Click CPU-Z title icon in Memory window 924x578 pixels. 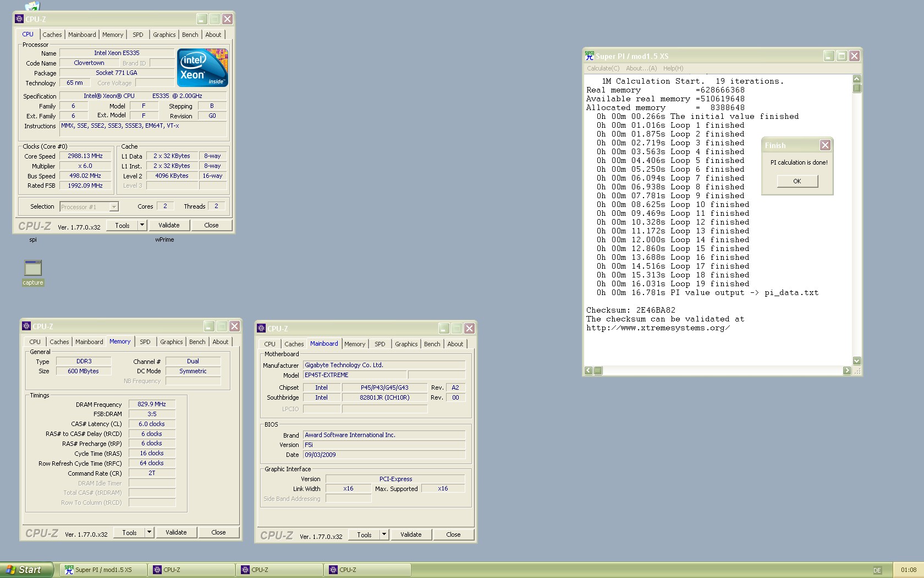pyautogui.click(x=26, y=326)
